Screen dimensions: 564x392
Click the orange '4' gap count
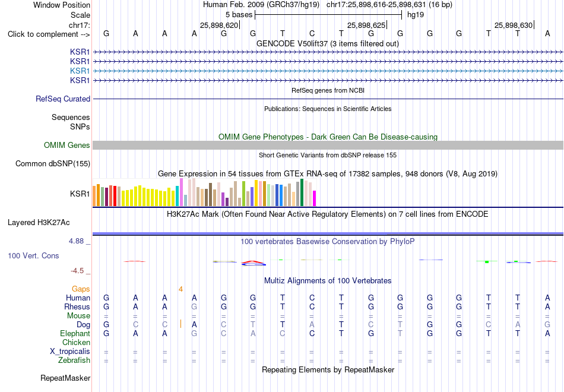[180, 289]
